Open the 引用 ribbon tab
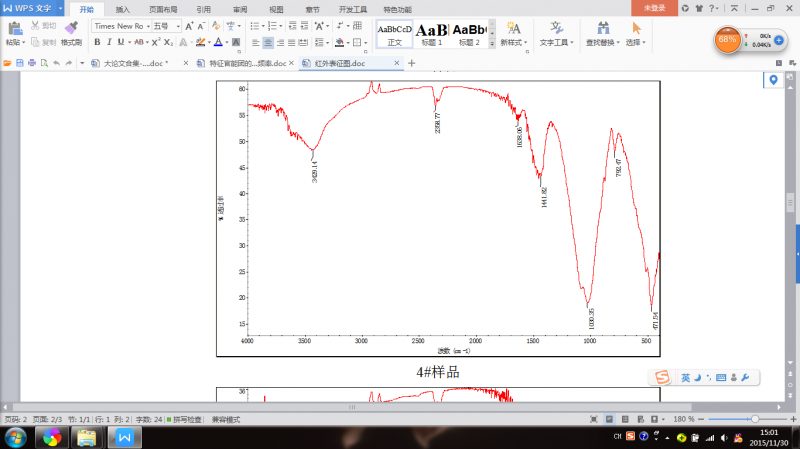 click(x=204, y=9)
